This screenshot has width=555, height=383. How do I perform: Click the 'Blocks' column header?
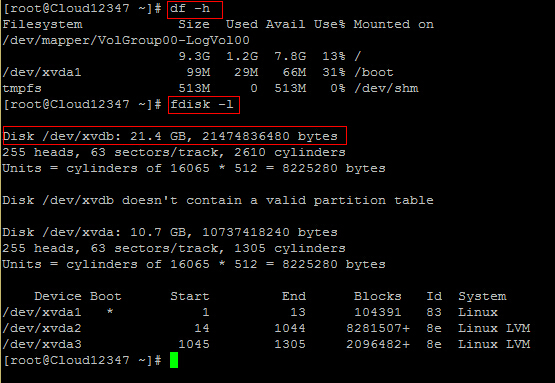coord(378,296)
